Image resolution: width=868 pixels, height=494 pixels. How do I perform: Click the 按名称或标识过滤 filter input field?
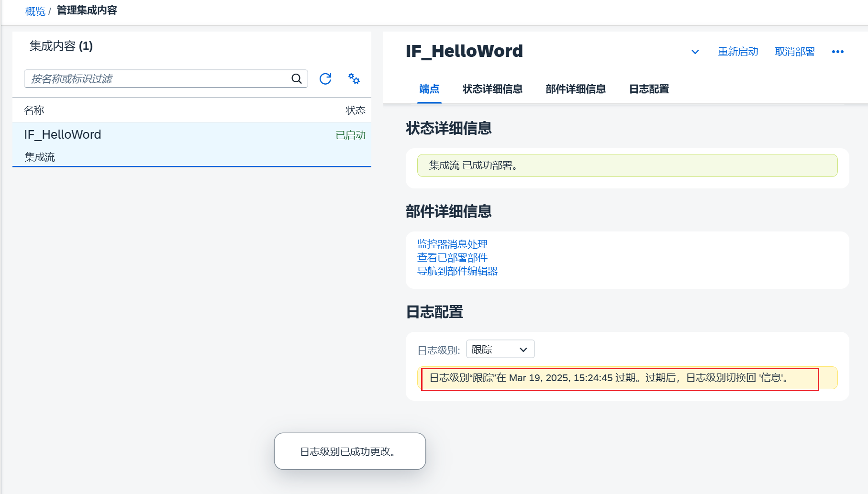pyautogui.click(x=158, y=78)
